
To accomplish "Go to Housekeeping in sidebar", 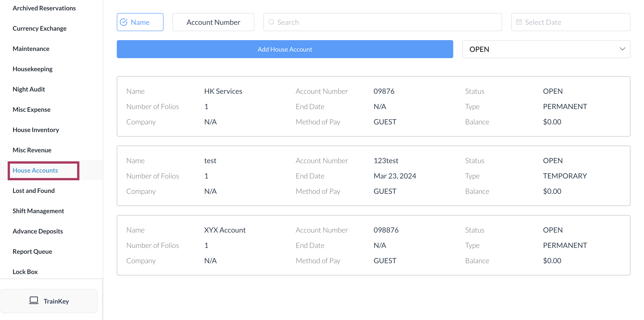I will 32,69.
